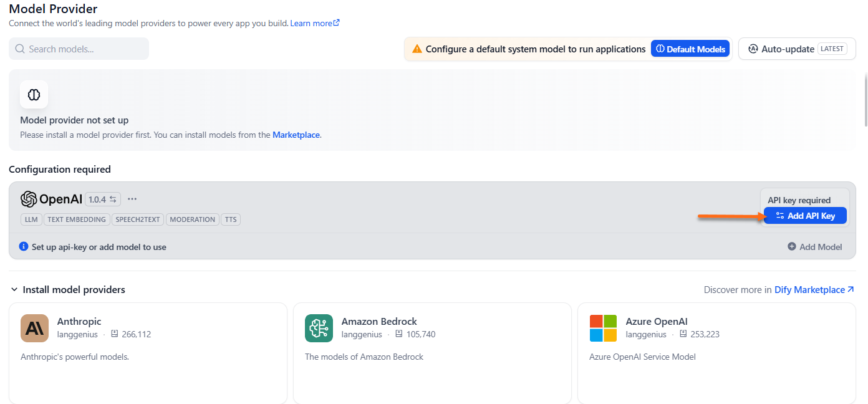Click the 'Configuration required' heading
868x404 pixels.
pos(60,170)
